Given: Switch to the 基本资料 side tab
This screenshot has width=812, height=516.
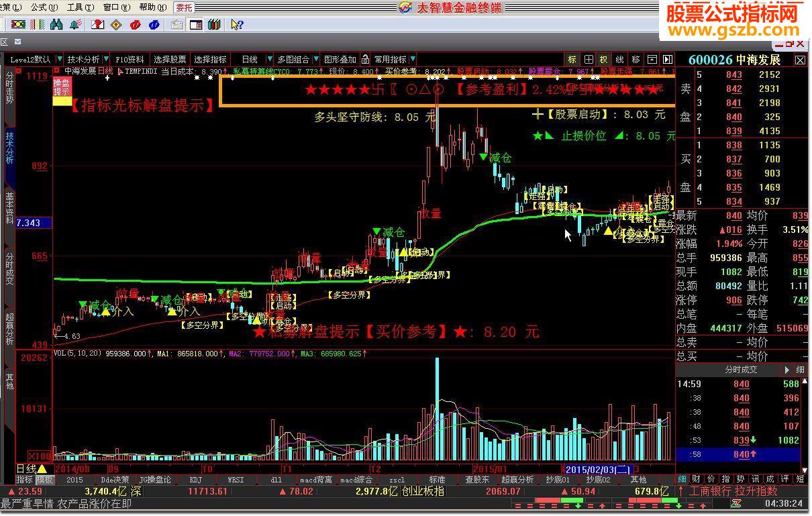Looking at the screenshot, I should (9, 208).
